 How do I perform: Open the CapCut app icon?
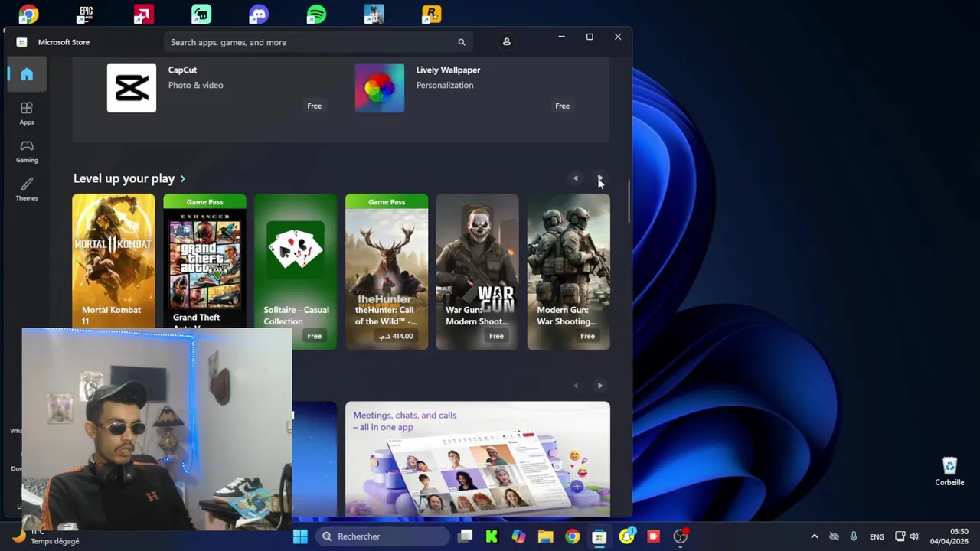132,88
